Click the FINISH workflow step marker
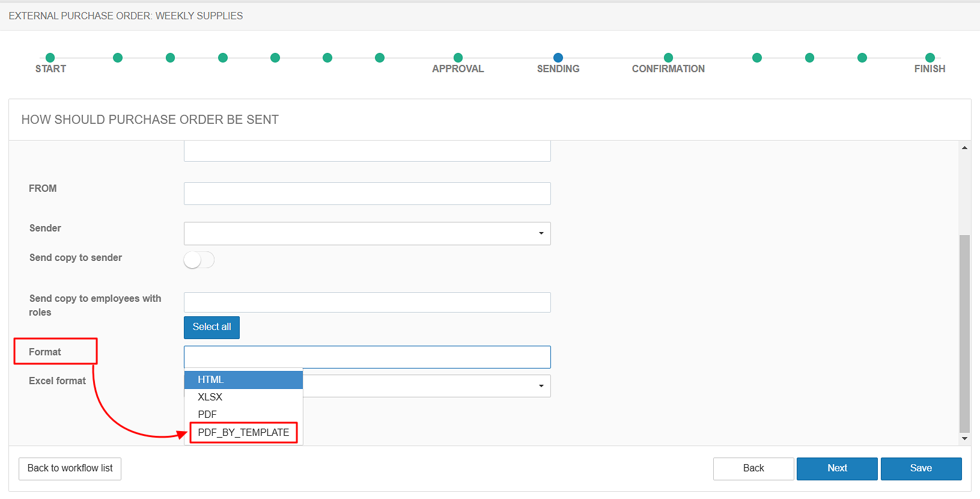 click(x=930, y=58)
